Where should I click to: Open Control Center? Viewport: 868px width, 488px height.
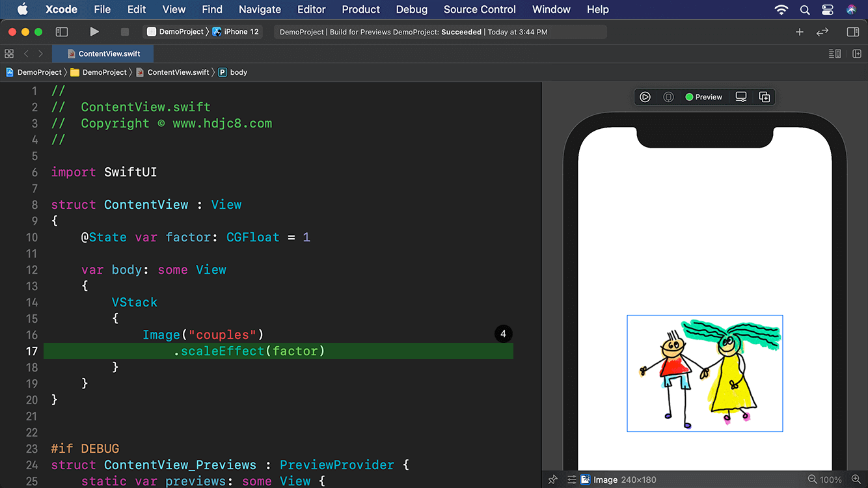pos(828,9)
